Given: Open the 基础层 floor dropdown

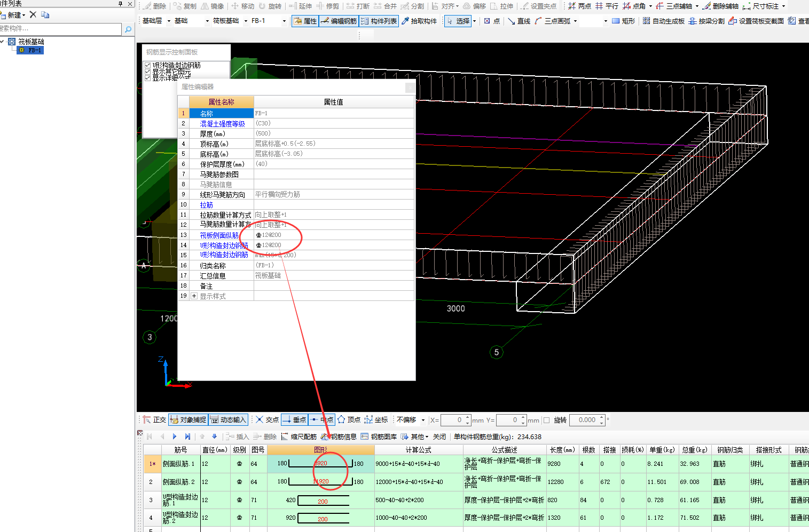Looking at the screenshot, I should 169,21.
